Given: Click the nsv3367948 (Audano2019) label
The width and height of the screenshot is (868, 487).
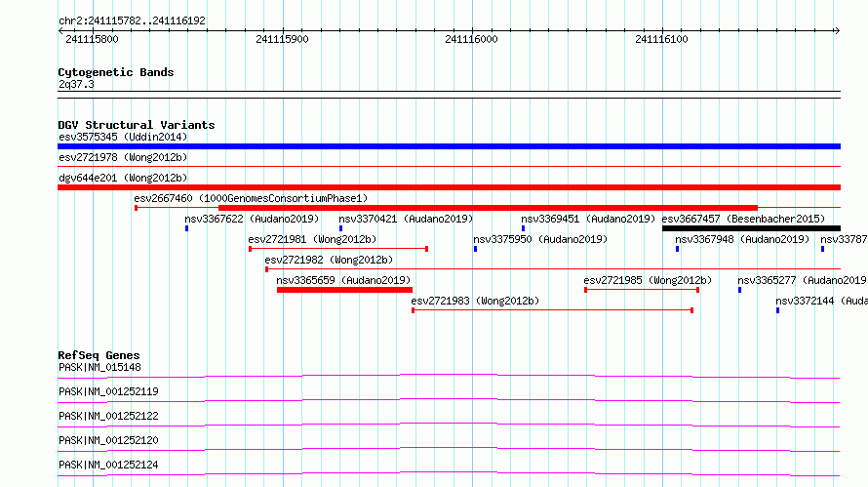Looking at the screenshot, I should click(742, 239).
